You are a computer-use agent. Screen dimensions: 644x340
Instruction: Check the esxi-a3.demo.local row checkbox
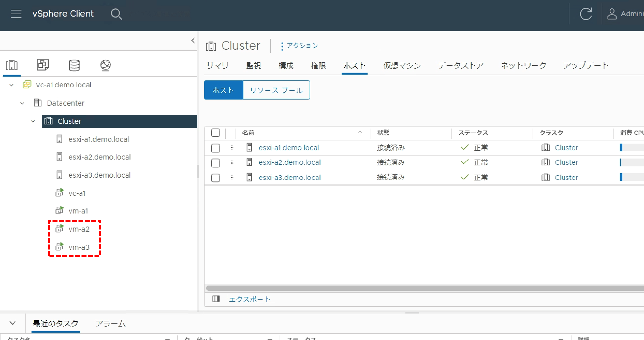pyautogui.click(x=215, y=178)
